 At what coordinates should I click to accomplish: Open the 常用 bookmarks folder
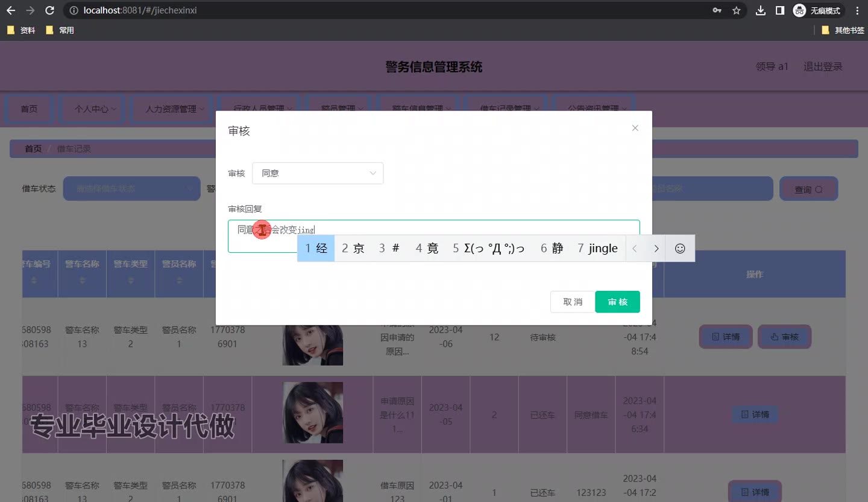(x=60, y=30)
